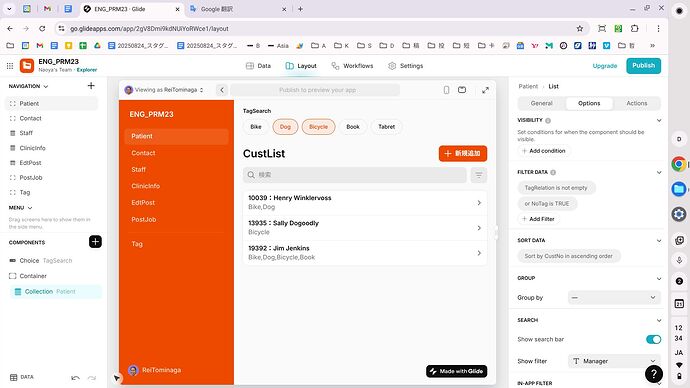
Task: Open system Settings gear on the shelf
Action: point(679,214)
